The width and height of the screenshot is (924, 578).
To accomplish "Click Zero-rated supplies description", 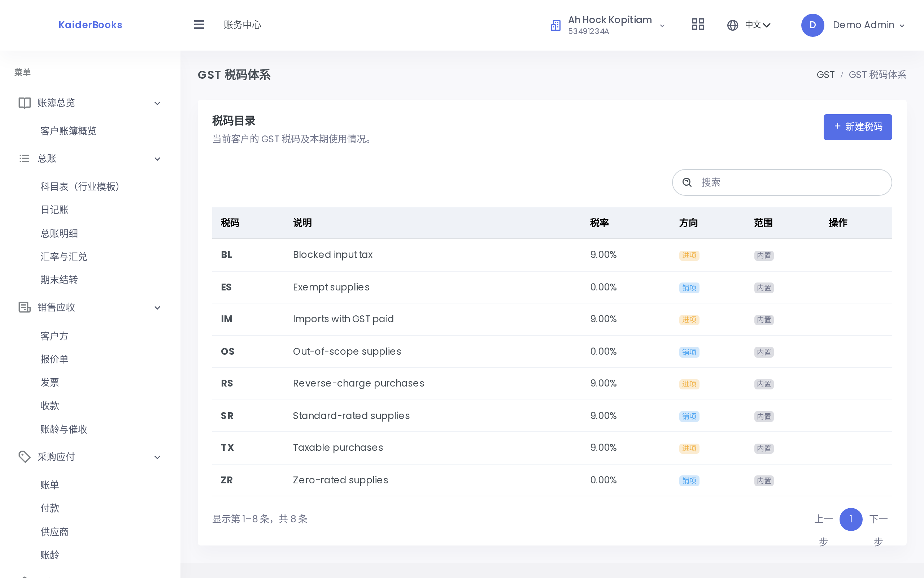I will coord(341,480).
